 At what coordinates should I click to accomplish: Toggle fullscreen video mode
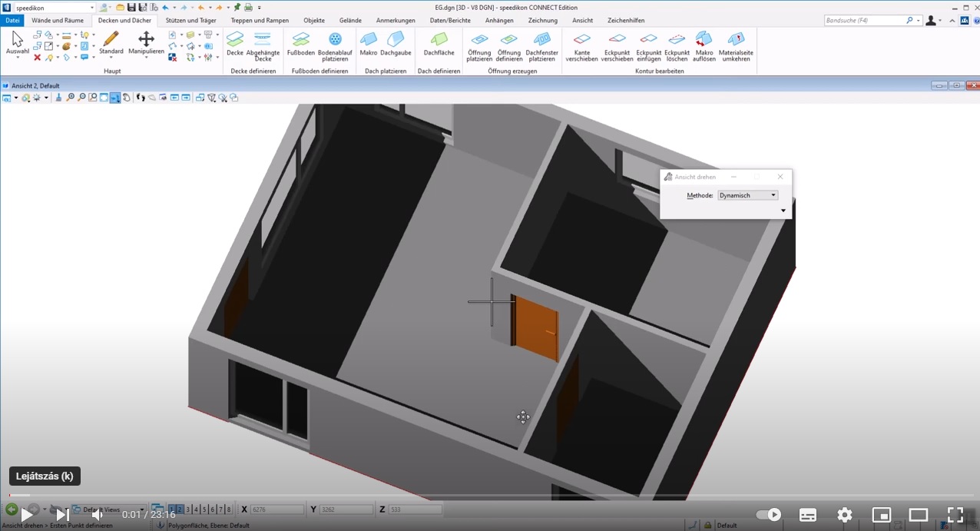[x=955, y=515]
